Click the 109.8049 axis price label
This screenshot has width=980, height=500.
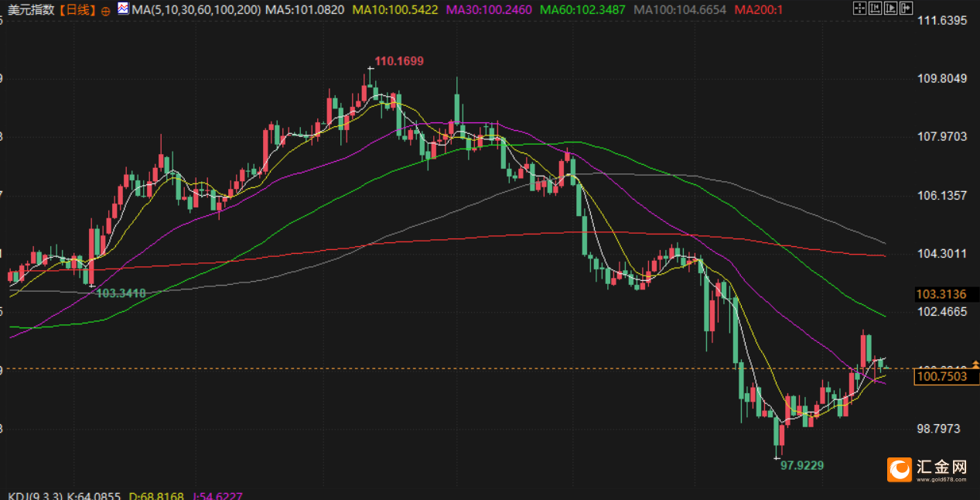[x=942, y=79]
